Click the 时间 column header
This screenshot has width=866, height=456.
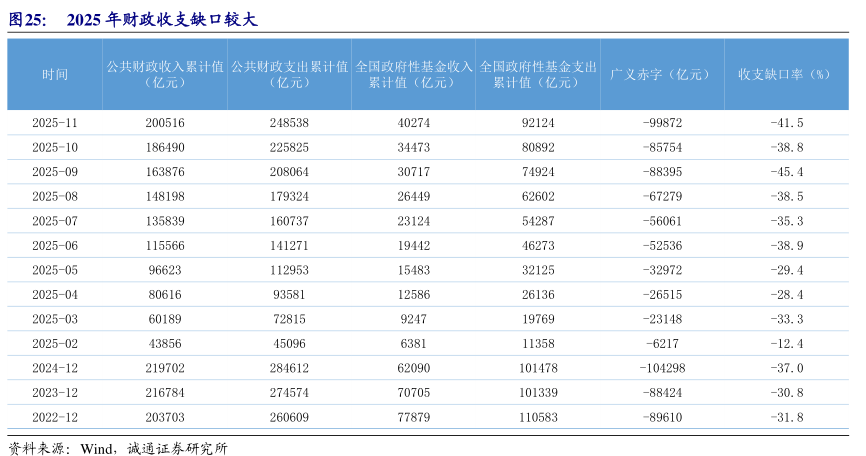pos(55,75)
